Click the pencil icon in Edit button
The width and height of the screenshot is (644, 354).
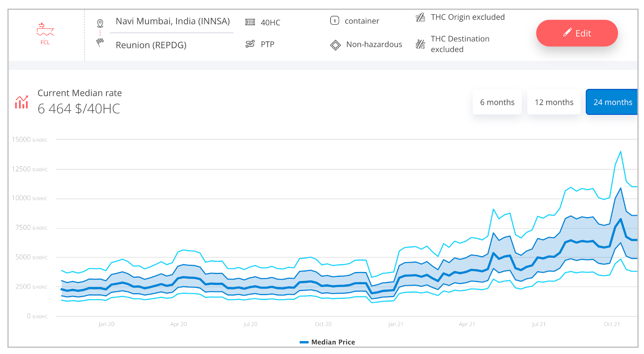click(568, 32)
